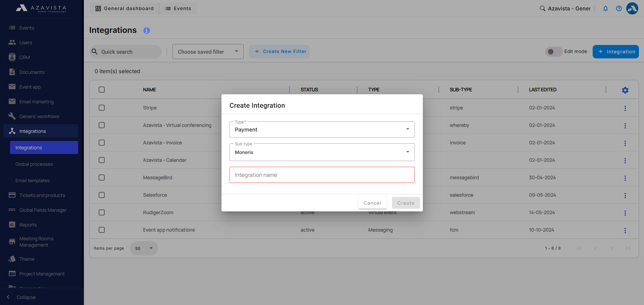Open row actions for Event app notifications
The height and width of the screenshot is (305, 644).
[625, 231]
